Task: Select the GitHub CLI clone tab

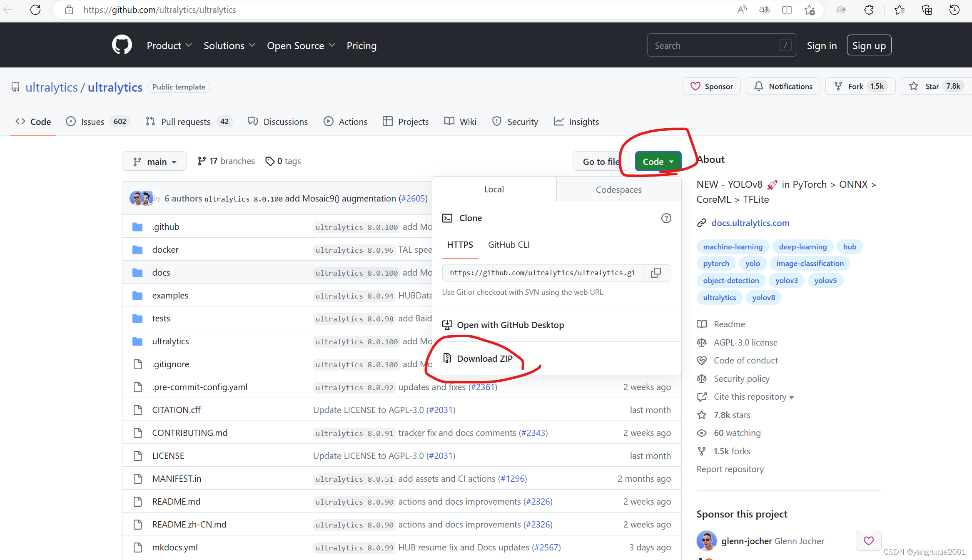Action: 508,245
